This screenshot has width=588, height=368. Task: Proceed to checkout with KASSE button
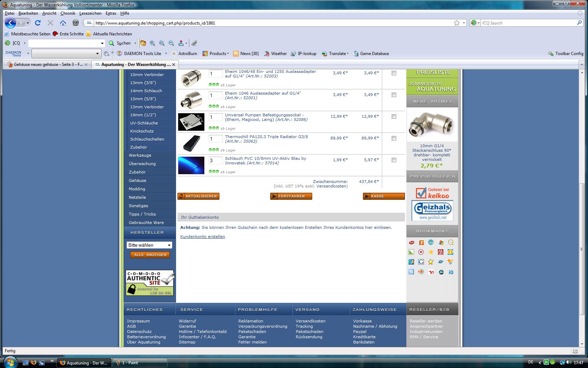pyautogui.click(x=384, y=196)
